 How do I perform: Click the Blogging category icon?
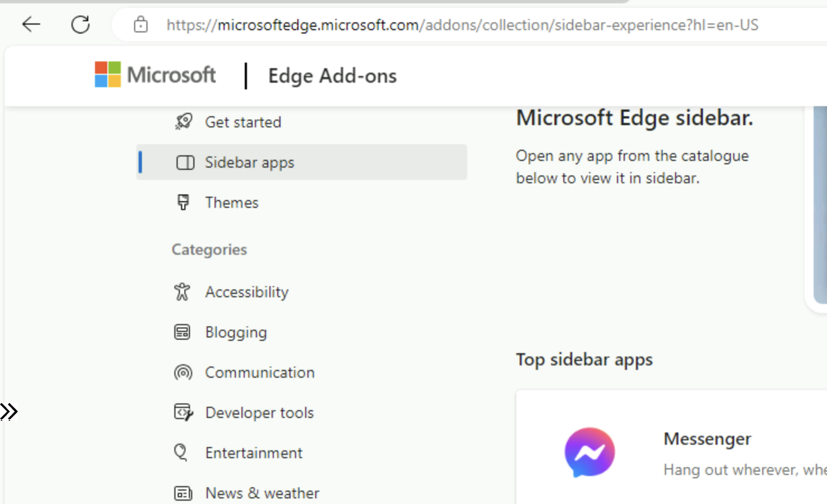(x=182, y=331)
